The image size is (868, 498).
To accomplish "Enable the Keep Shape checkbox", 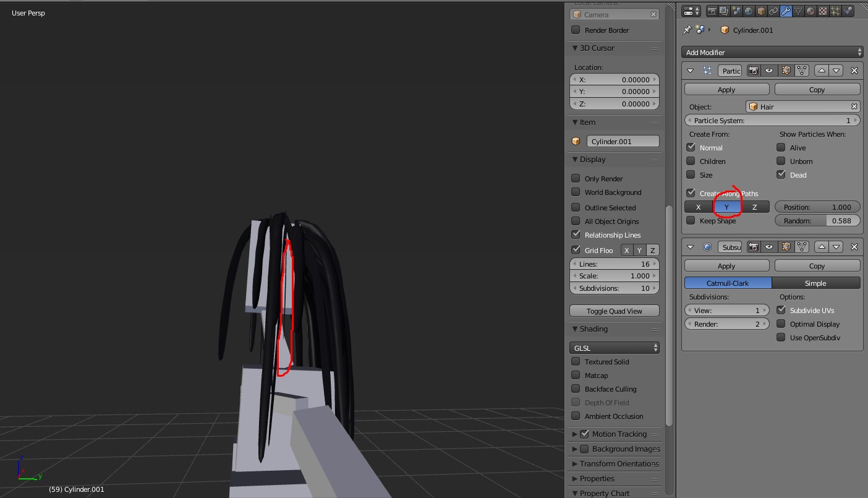I will point(691,220).
